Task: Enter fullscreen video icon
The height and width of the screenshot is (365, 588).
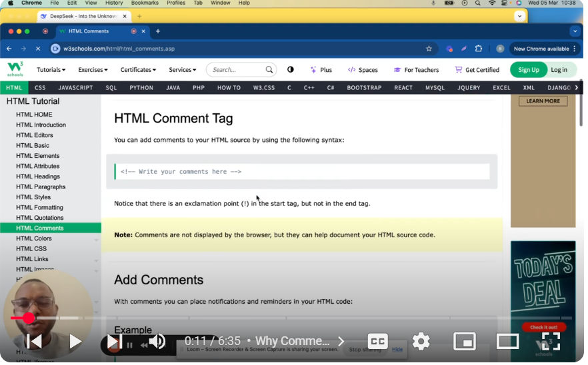Action: pos(551,341)
